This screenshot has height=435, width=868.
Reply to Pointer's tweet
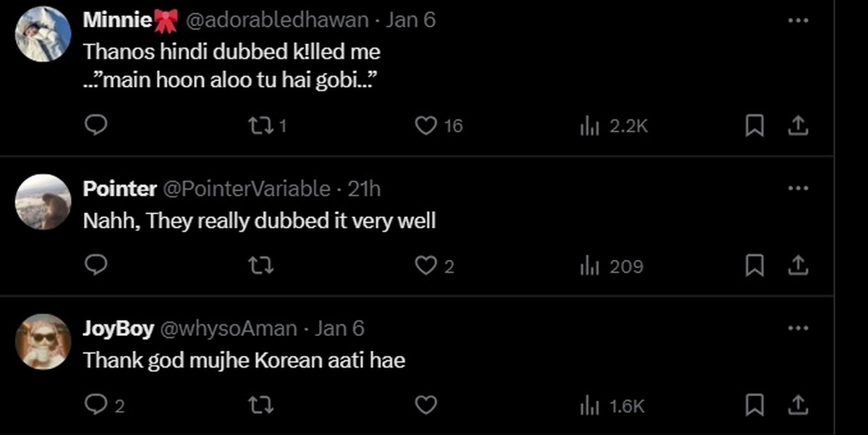(96, 266)
